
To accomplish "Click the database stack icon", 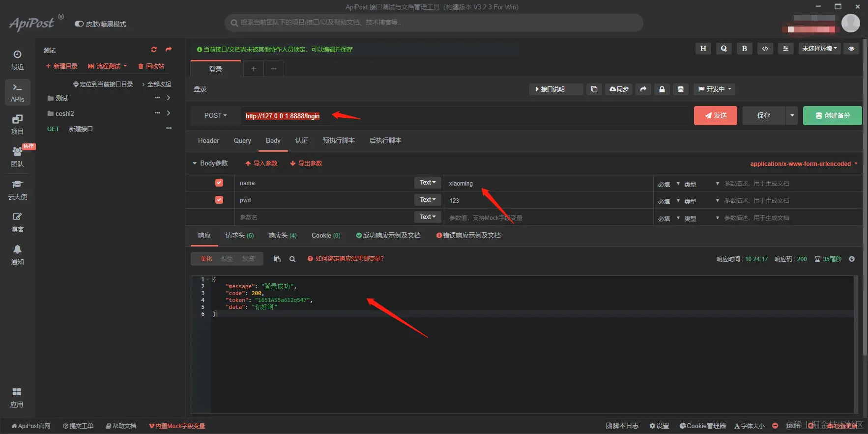I will pyautogui.click(x=681, y=89).
